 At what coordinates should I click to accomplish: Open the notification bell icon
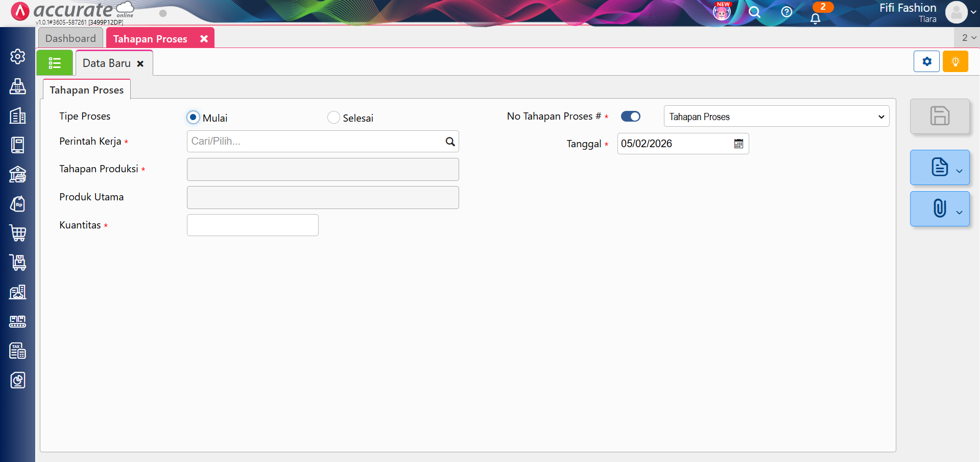(815, 19)
